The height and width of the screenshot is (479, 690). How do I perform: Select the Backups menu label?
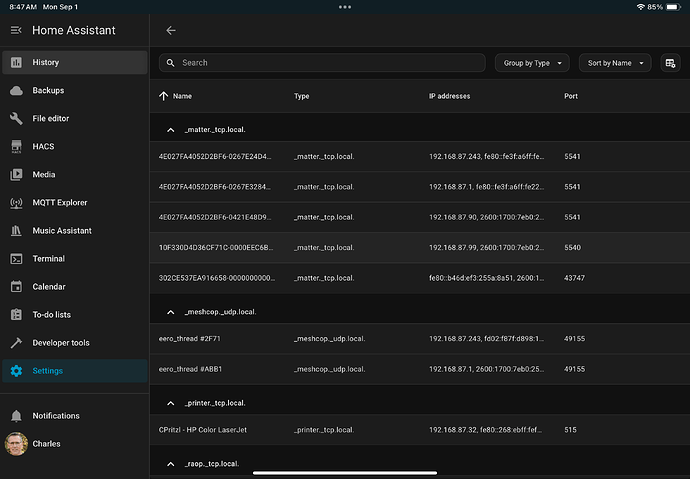(x=48, y=91)
